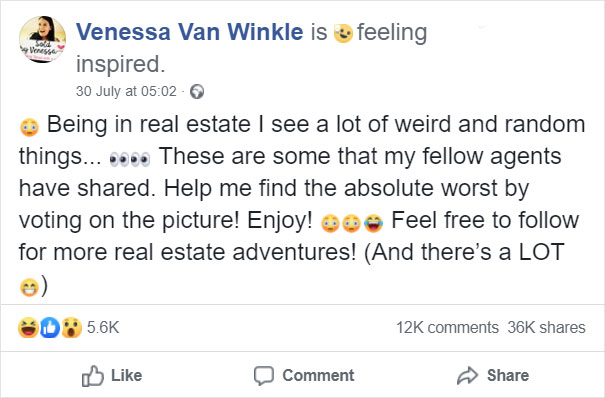605x398 pixels.
Task: Like the post
Action: pos(112,375)
